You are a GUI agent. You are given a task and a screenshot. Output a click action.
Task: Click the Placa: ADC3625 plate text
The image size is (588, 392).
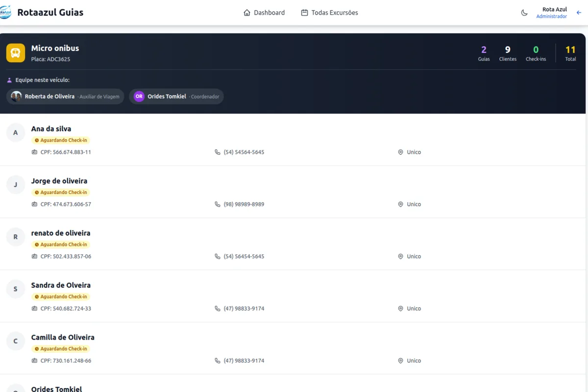(50, 59)
